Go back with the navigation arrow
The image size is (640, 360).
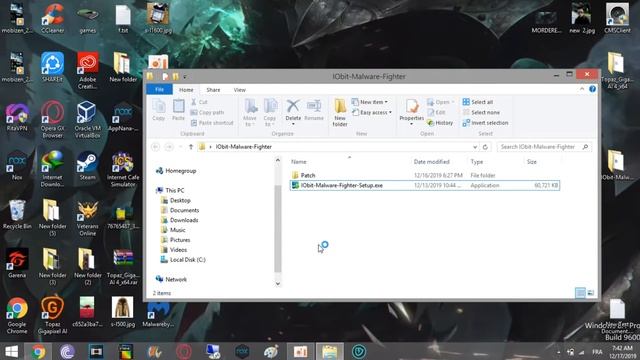156,147
